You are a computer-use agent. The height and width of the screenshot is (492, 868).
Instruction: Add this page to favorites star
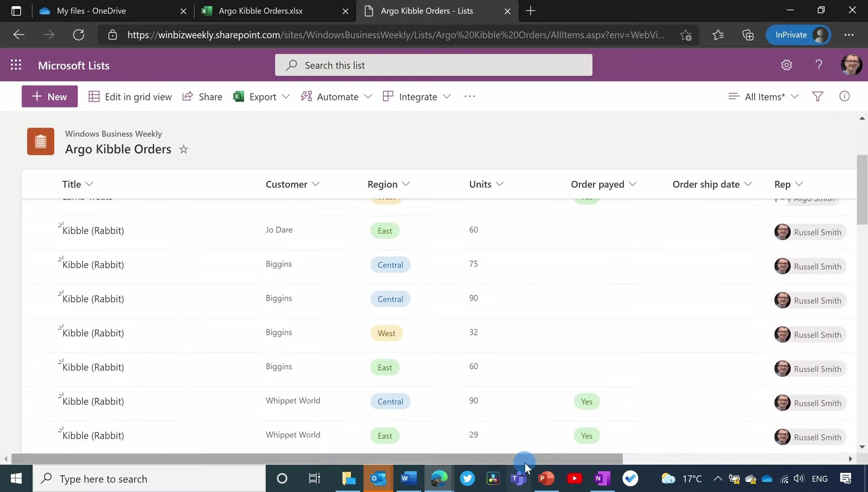(x=686, y=35)
